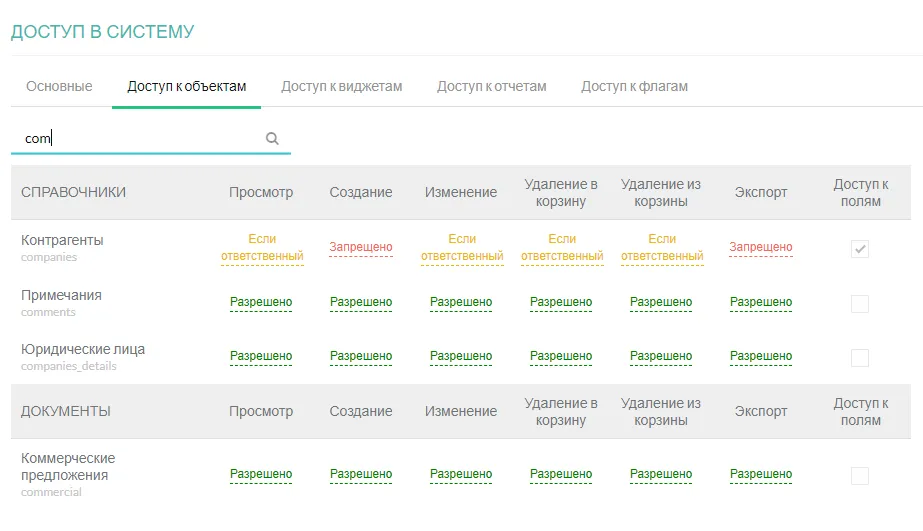Focus the search field containing 'com'
The width and height of the screenshot is (923, 531).
pyautogui.click(x=140, y=139)
